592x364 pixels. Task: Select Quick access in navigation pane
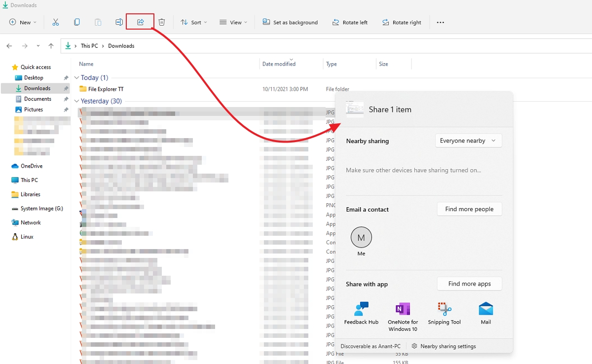(36, 67)
